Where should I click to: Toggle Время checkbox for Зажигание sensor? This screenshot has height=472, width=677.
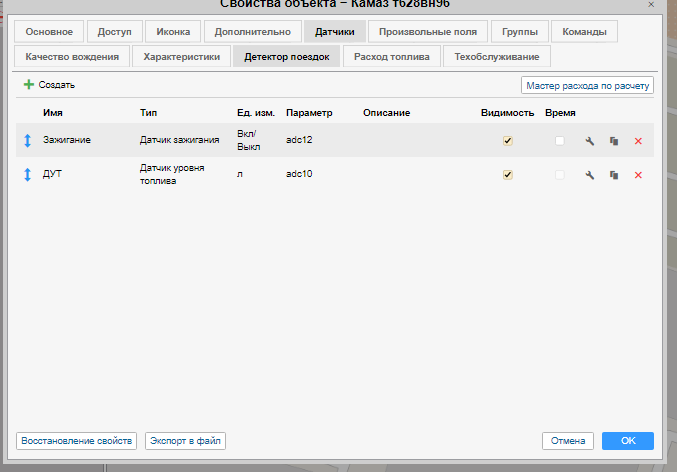tap(560, 141)
